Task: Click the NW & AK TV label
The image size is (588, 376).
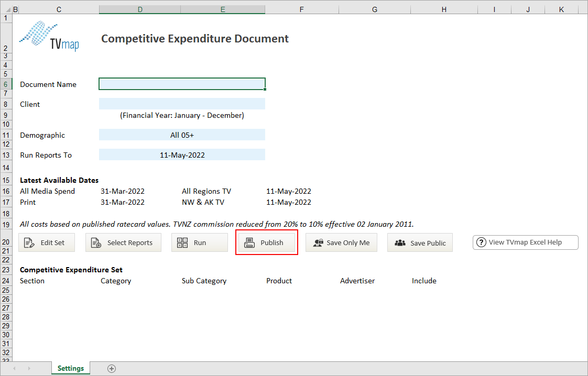Action: pyautogui.click(x=203, y=202)
